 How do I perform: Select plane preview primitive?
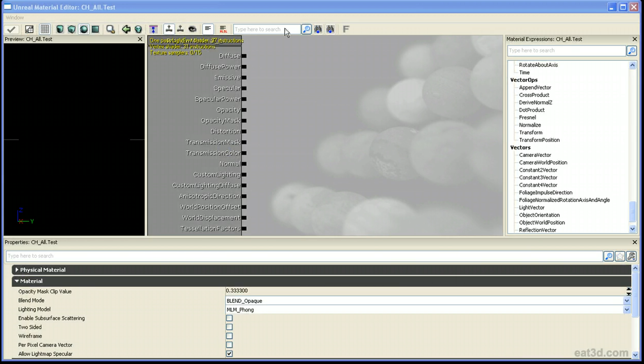point(95,29)
